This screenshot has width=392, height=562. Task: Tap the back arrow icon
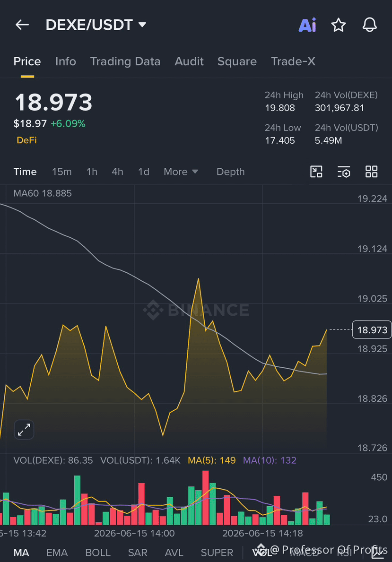tap(22, 25)
